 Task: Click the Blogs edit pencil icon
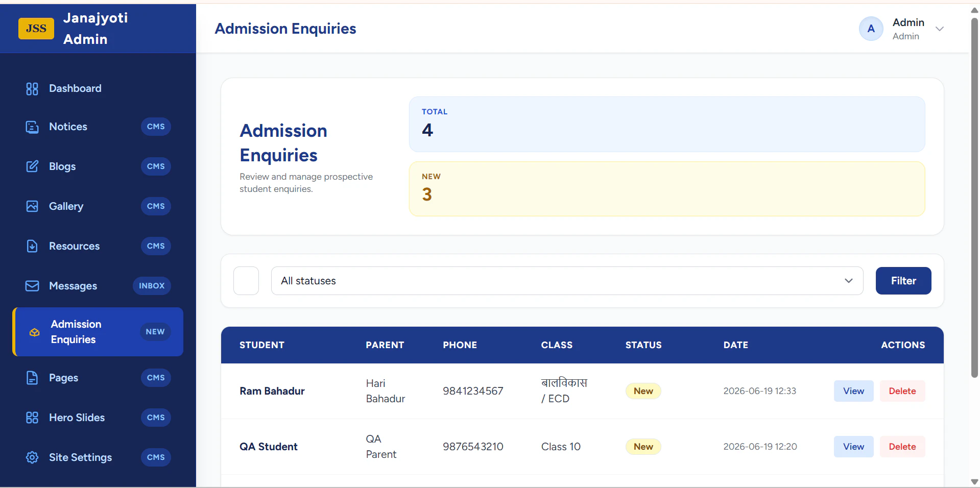coord(32,166)
